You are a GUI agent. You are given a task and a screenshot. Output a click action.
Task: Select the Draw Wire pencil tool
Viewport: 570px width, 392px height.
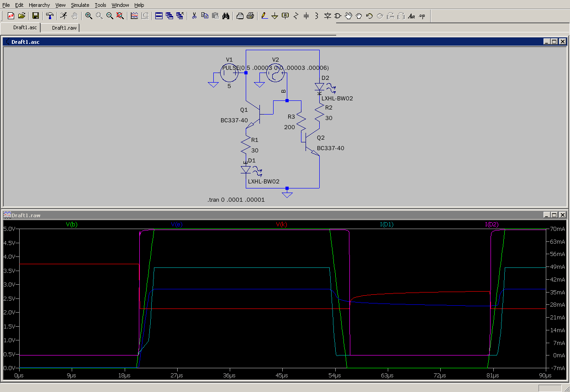264,16
